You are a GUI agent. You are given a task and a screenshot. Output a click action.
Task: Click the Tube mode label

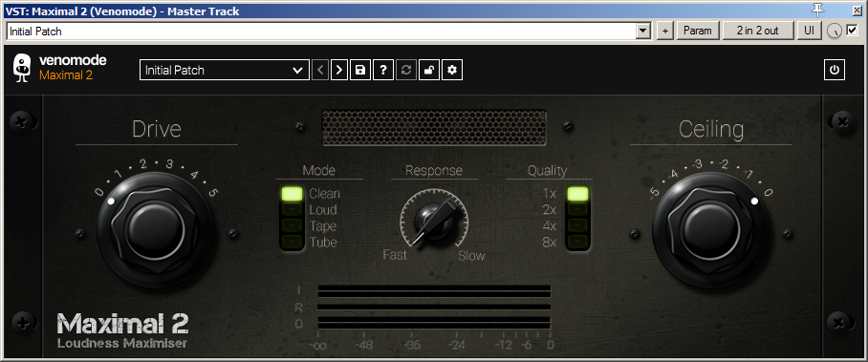[323, 242]
